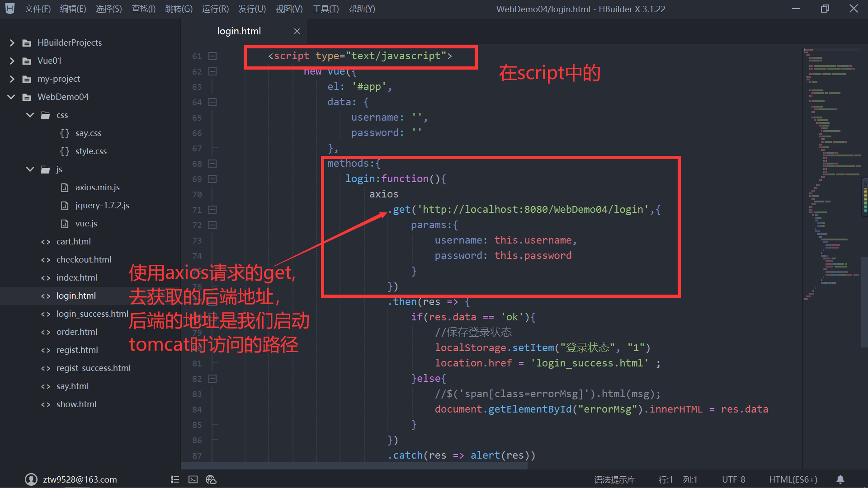This screenshot has height=488, width=868.
Task: Open the user account avatar icon
Action: (31, 479)
